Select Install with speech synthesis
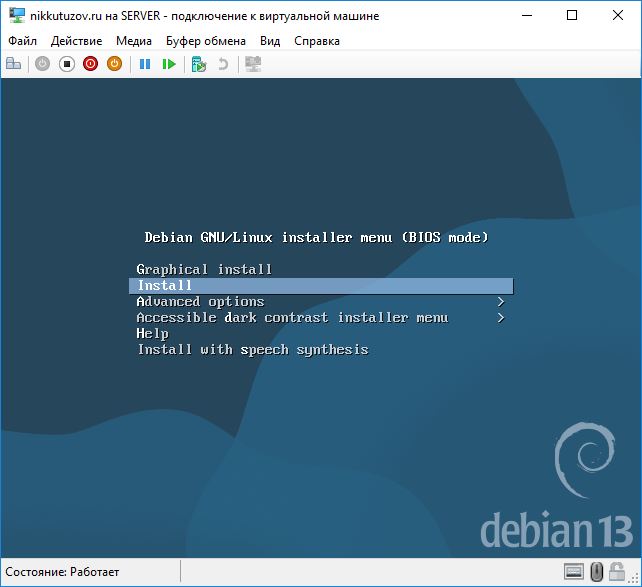 pos(252,350)
